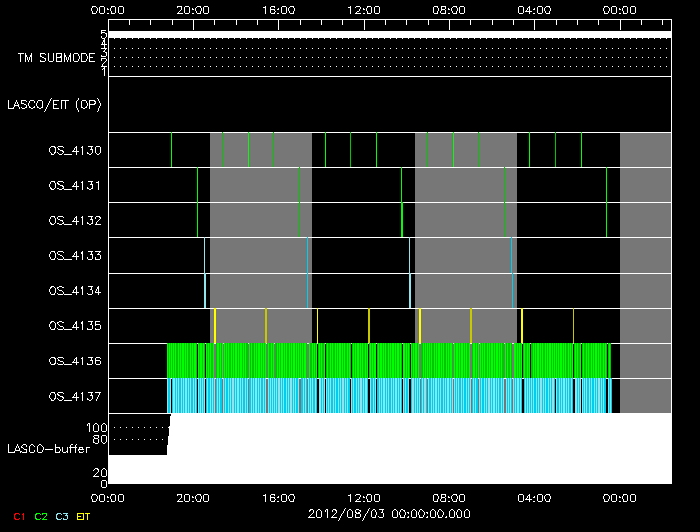
Task: Select the OS_4137 row label
Action: pyautogui.click(x=75, y=396)
